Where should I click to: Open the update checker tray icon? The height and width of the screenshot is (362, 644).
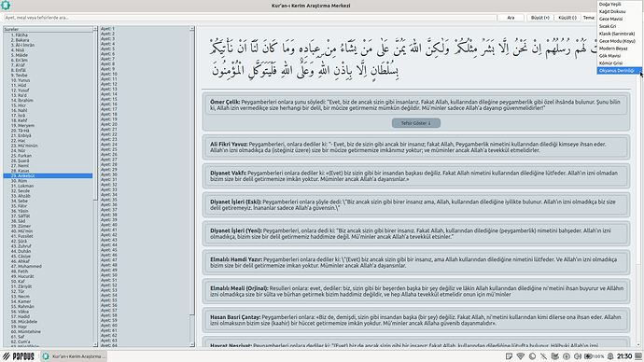555,356
